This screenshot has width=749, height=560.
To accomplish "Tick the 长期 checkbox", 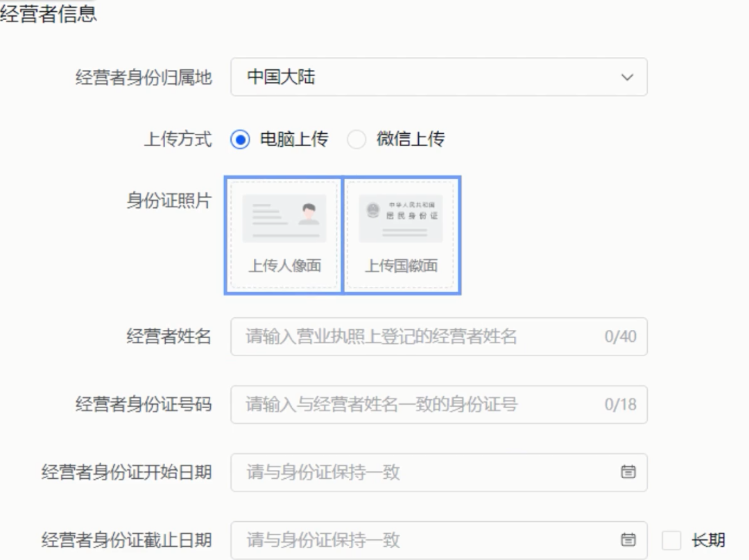I will (671, 541).
